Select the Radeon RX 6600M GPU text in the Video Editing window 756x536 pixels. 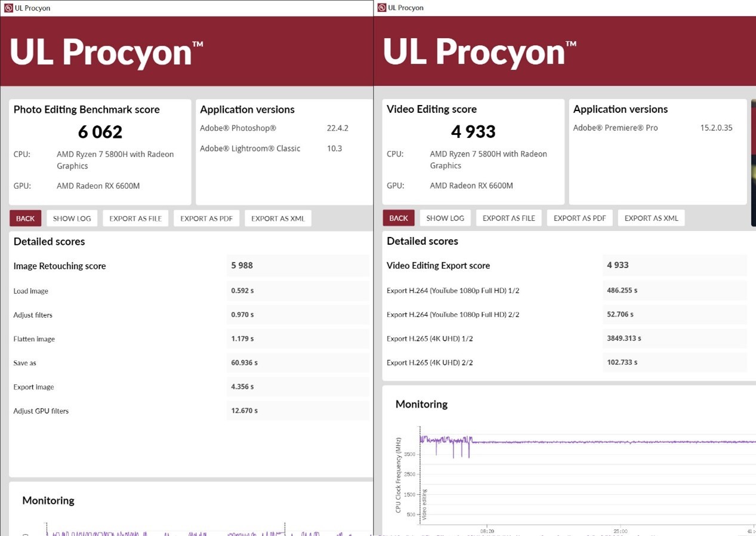pyautogui.click(x=471, y=186)
